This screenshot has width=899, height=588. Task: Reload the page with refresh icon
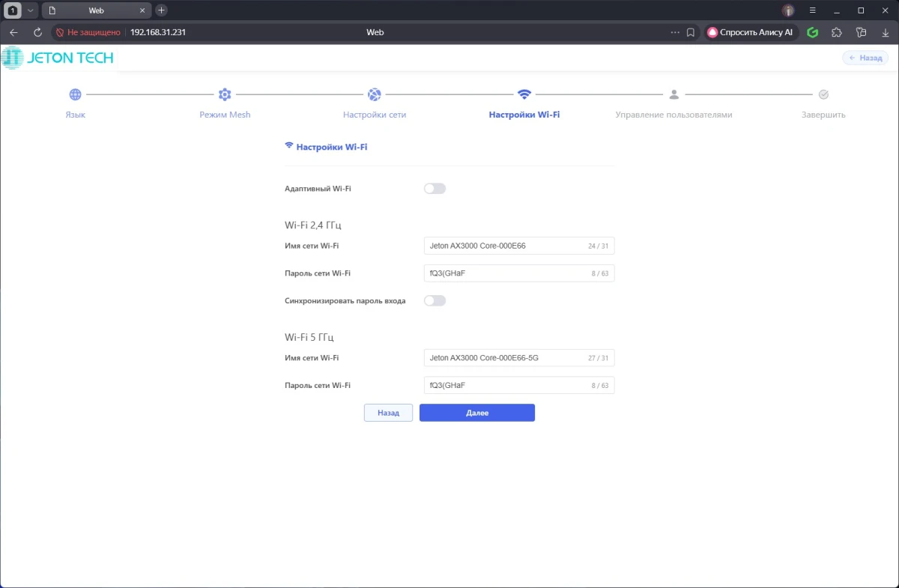point(37,33)
